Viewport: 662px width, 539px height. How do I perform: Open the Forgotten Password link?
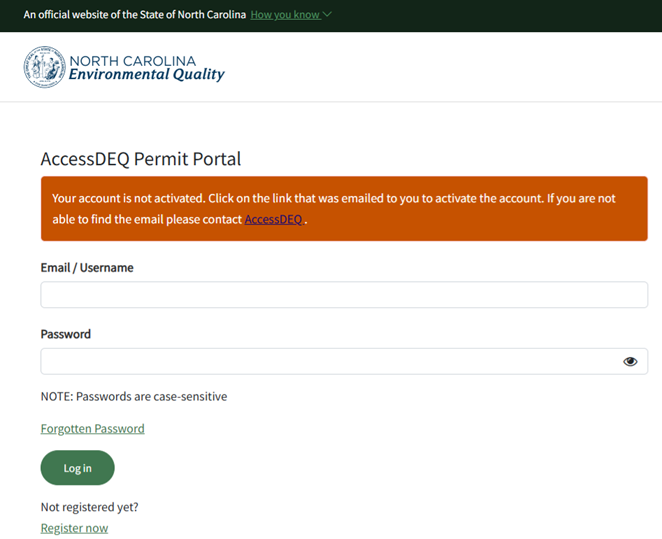92,428
